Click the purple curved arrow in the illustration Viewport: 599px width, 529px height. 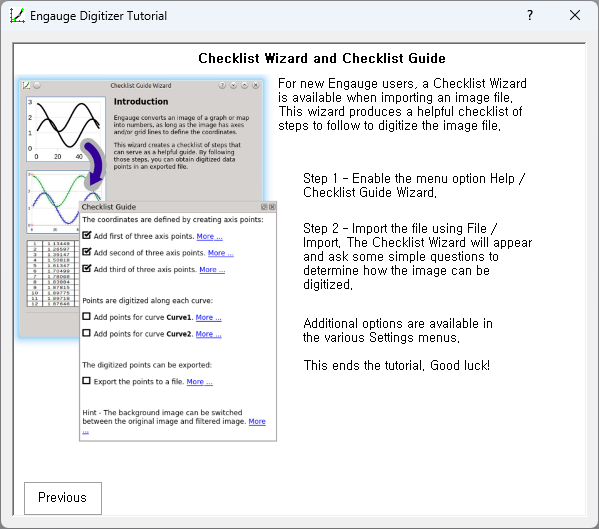click(94, 165)
